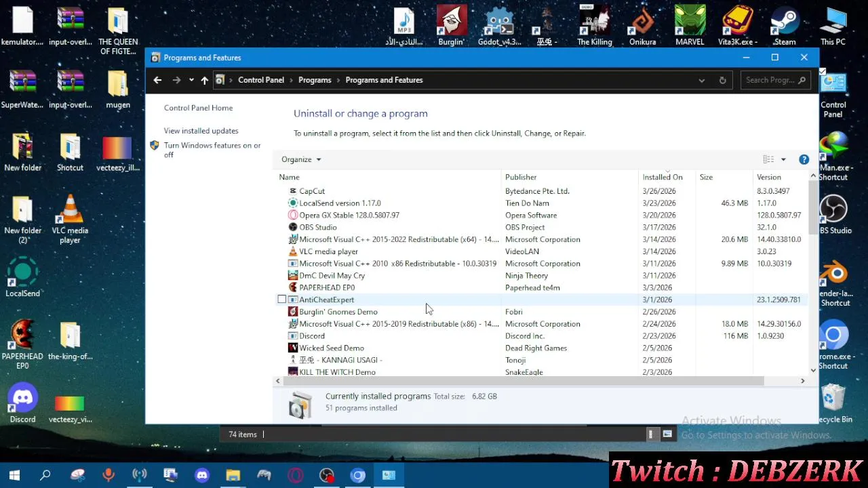Sort the list by Installed On column
The width and height of the screenshot is (868, 488).
pos(667,177)
